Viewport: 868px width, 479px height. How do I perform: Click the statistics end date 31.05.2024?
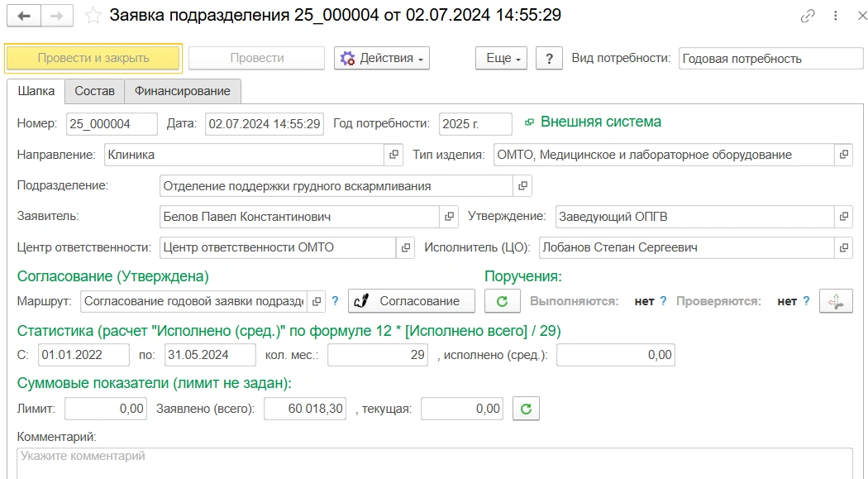(210, 355)
